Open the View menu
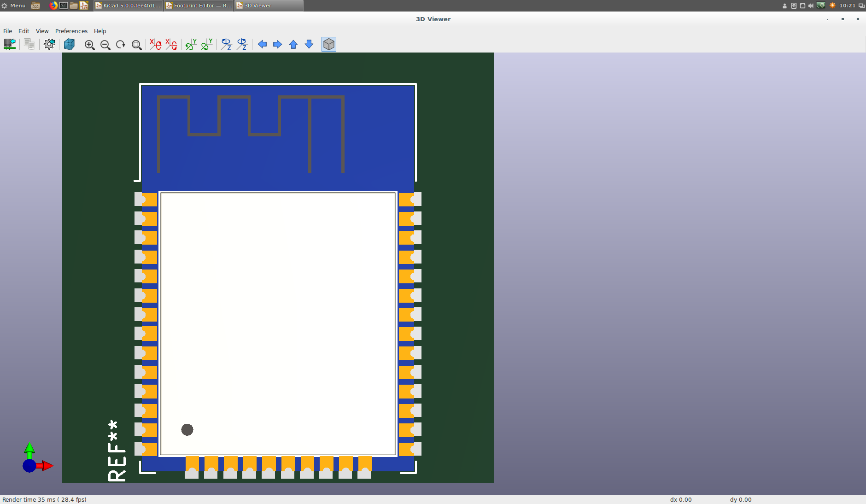The height and width of the screenshot is (504, 866). click(x=42, y=31)
